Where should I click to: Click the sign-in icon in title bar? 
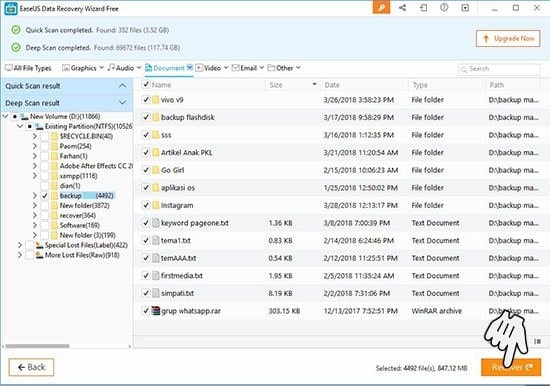click(x=423, y=7)
